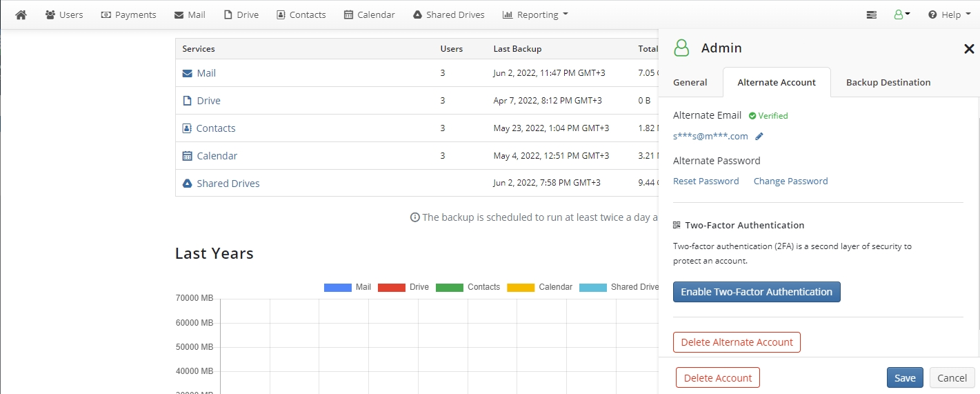Toggle the Mail series in chart legend
The width and height of the screenshot is (980, 394).
(x=348, y=287)
